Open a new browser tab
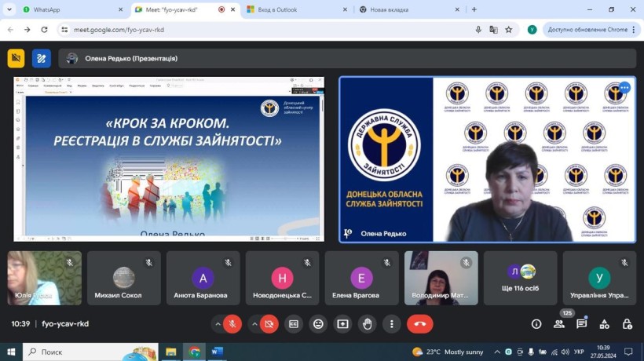644x361 pixels. click(x=474, y=9)
